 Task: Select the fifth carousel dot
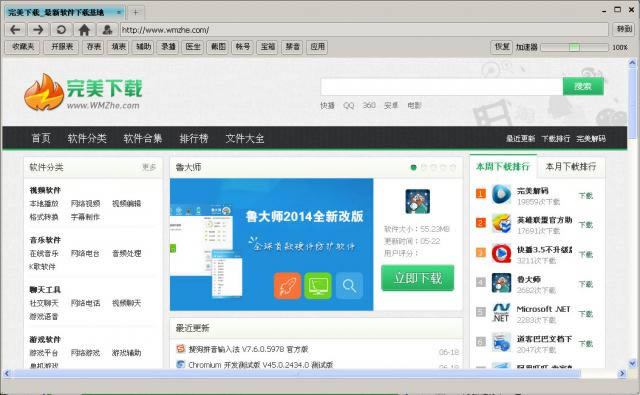click(453, 167)
